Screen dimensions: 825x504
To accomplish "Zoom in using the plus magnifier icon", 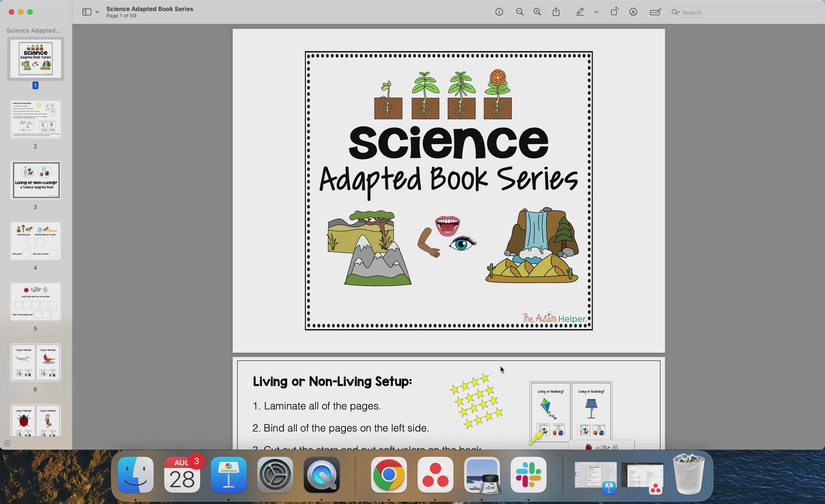I will tap(537, 12).
